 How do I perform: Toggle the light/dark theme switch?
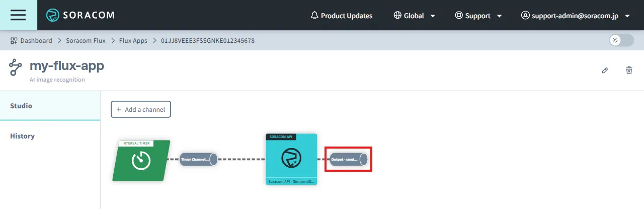pos(621,41)
